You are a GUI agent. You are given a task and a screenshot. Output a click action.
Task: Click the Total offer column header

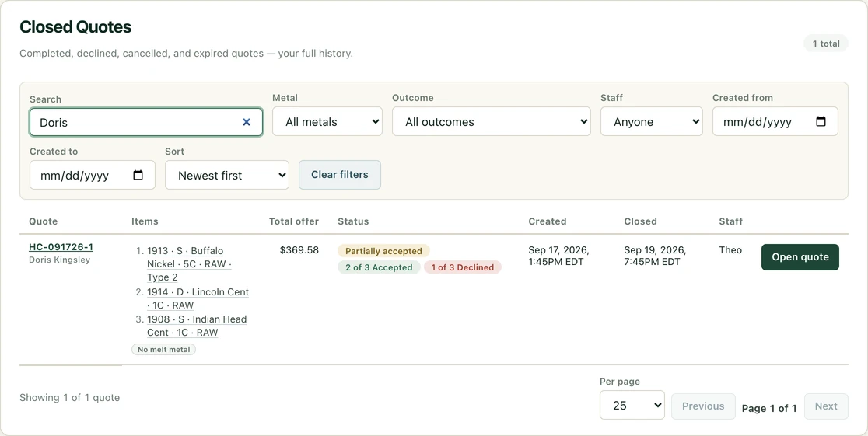click(294, 221)
